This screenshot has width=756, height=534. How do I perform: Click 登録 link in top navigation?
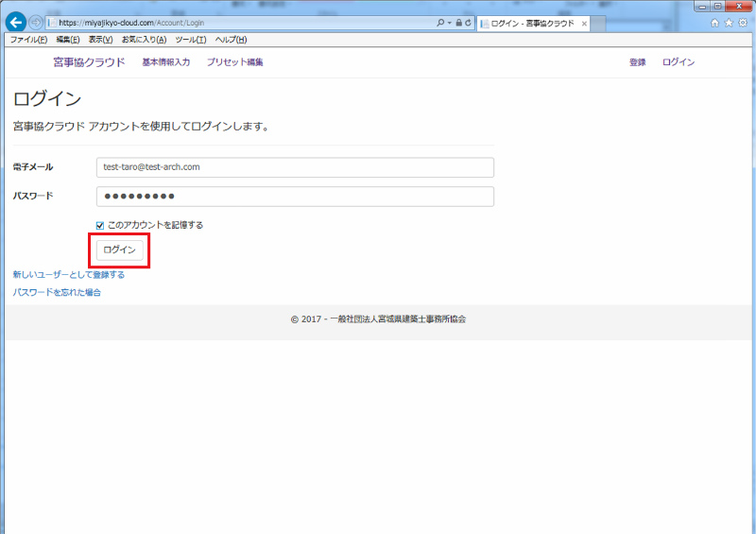click(637, 62)
